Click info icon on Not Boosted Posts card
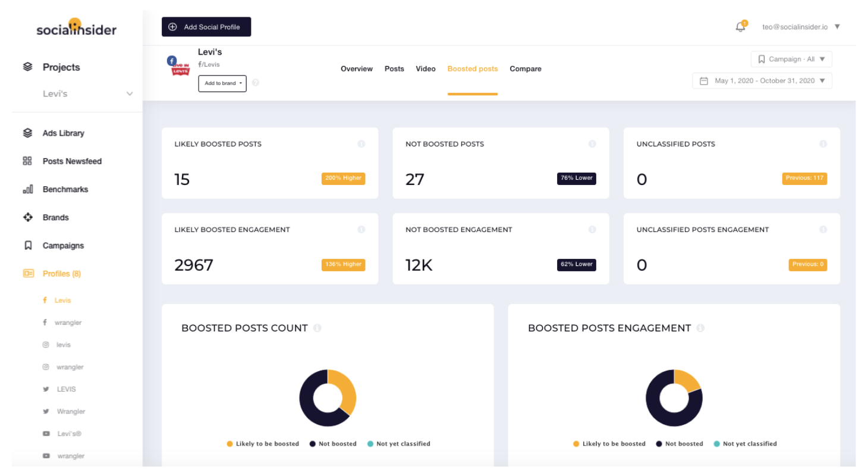The image size is (868, 476). point(592,144)
